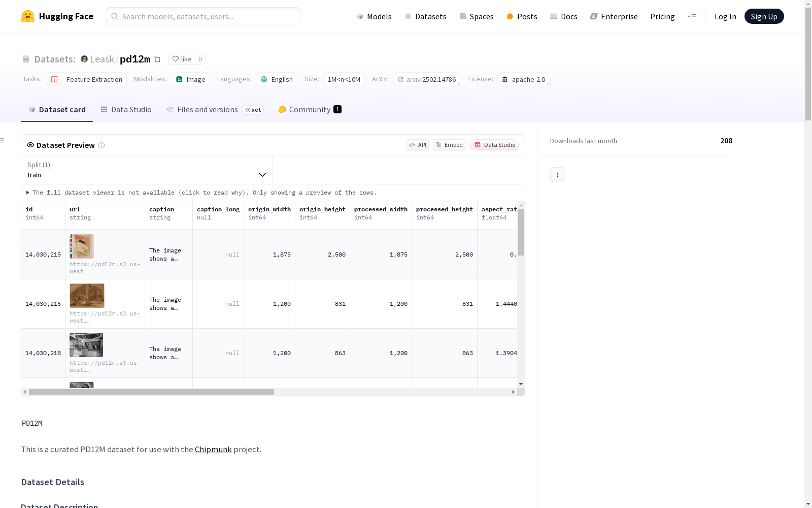Open the thumbnail for row 14,030,216
This screenshot has width=812, height=508.
click(x=87, y=296)
